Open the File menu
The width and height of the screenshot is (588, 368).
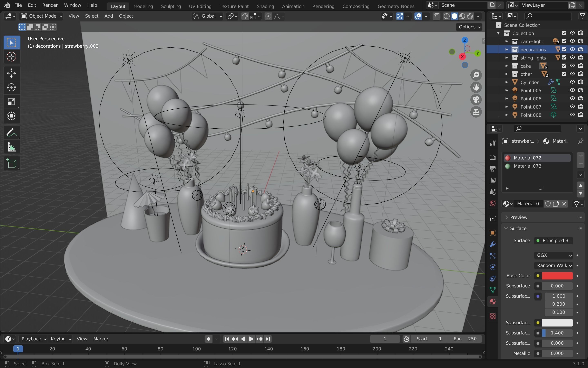18,5
